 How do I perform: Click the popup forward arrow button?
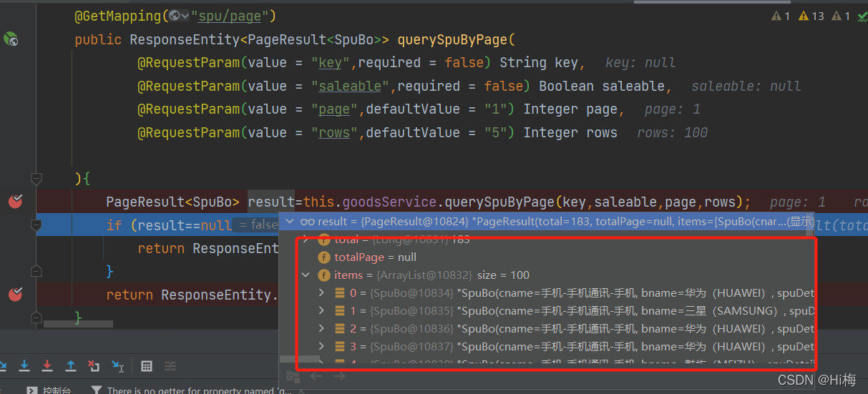[339, 375]
